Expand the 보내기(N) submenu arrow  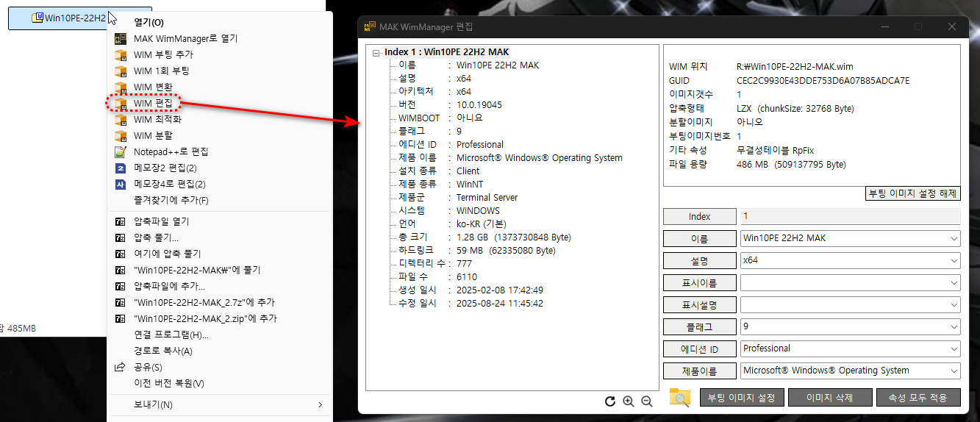click(x=320, y=404)
